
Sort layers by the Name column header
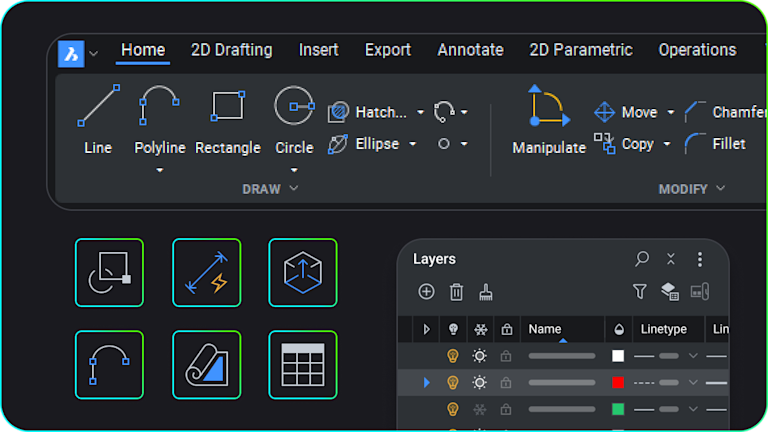562,329
